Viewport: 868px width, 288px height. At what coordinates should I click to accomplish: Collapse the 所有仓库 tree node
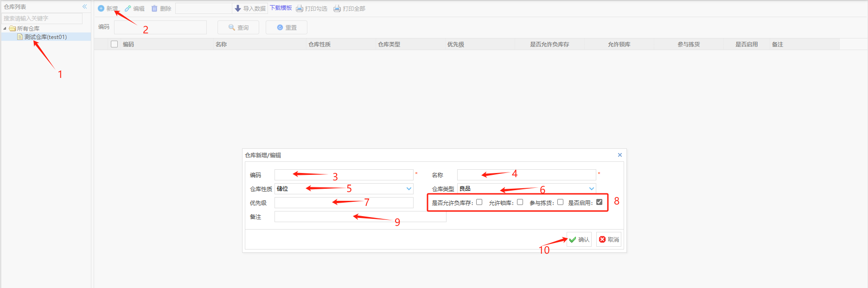[5, 28]
